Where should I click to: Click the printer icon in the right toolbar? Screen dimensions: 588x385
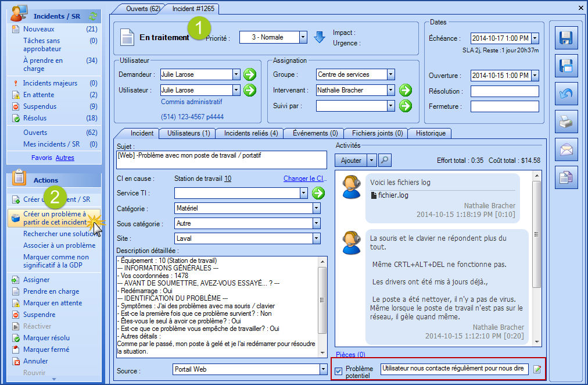coord(565,122)
